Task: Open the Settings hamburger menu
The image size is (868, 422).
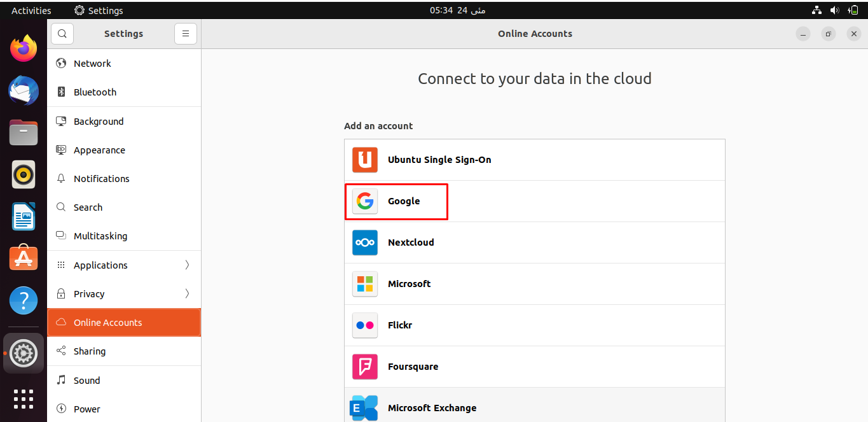Action: pyautogui.click(x=186, y=34)
